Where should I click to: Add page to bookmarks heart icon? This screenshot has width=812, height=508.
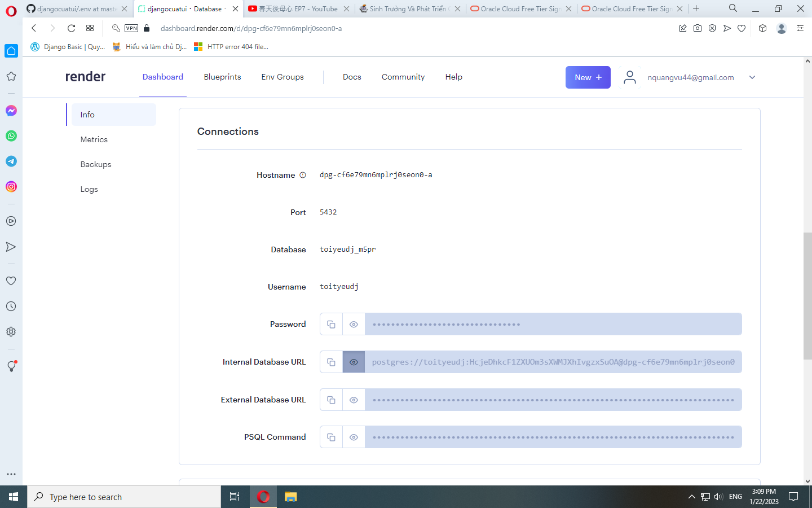(742, 28)
